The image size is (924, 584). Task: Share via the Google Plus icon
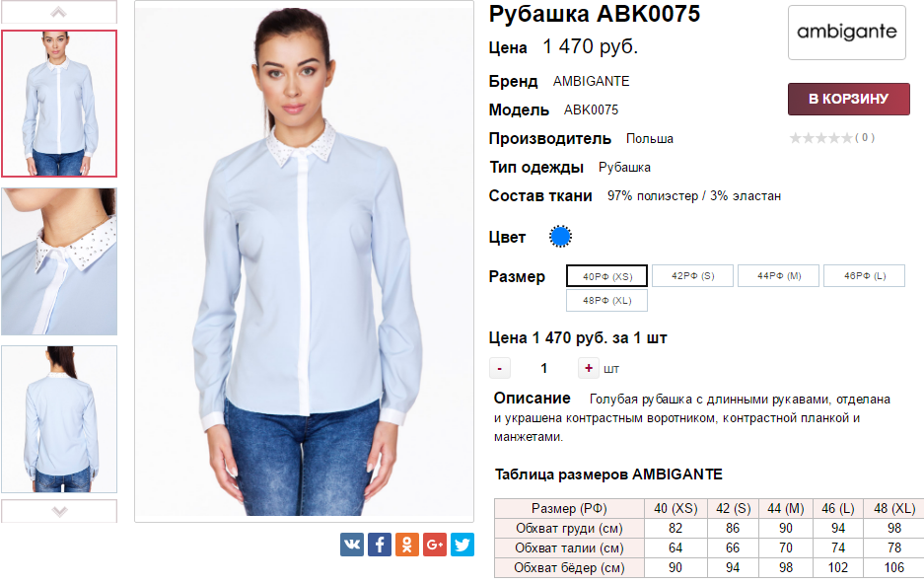(x=435, y=545)
